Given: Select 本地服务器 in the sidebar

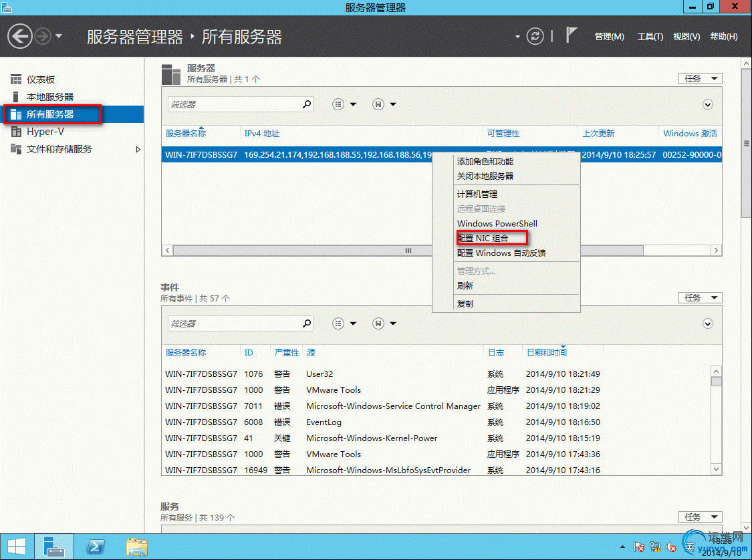Looking at the screenshot, I should pos(50,97).
